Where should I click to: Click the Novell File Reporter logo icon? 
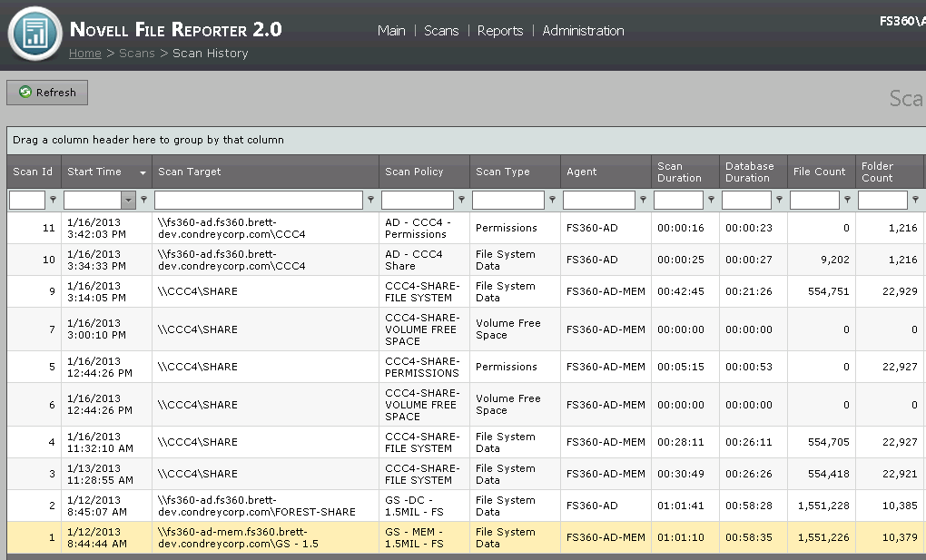pos(34,34)
